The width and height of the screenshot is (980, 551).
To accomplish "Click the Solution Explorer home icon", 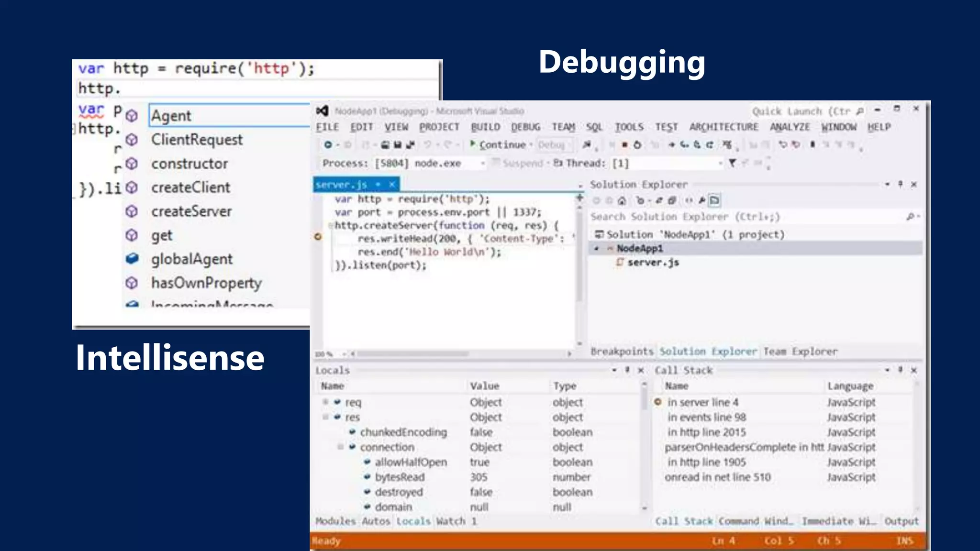I will (x=622, y=200).
